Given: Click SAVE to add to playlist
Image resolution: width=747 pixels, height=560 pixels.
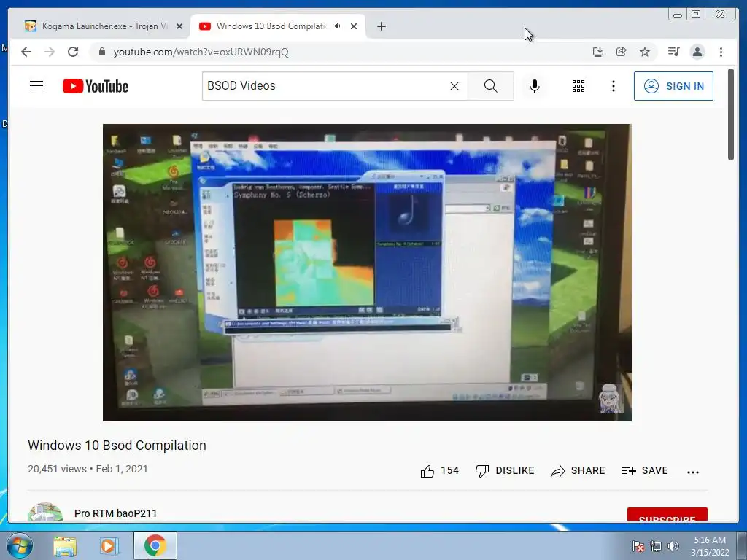Looking at the screenshot, I should pyautogui.click(x=645, y=471).
